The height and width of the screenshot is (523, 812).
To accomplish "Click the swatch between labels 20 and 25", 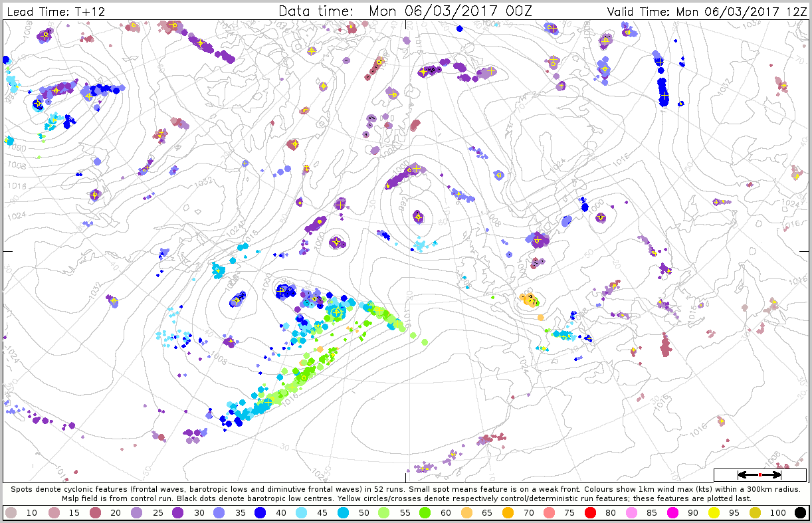I will click(137, 513).
